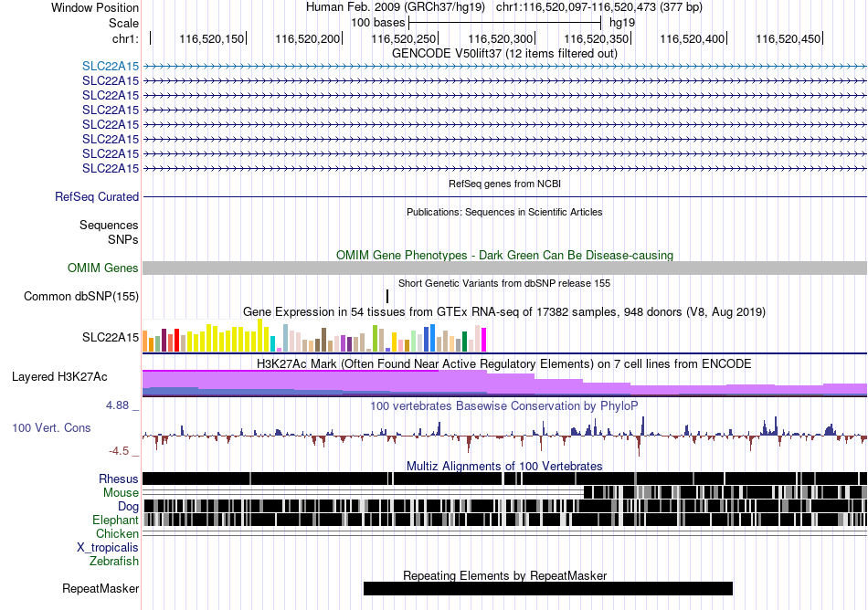868x610 pixels.
Task: Click the Rhesus species label
Action: click(119, 479)
